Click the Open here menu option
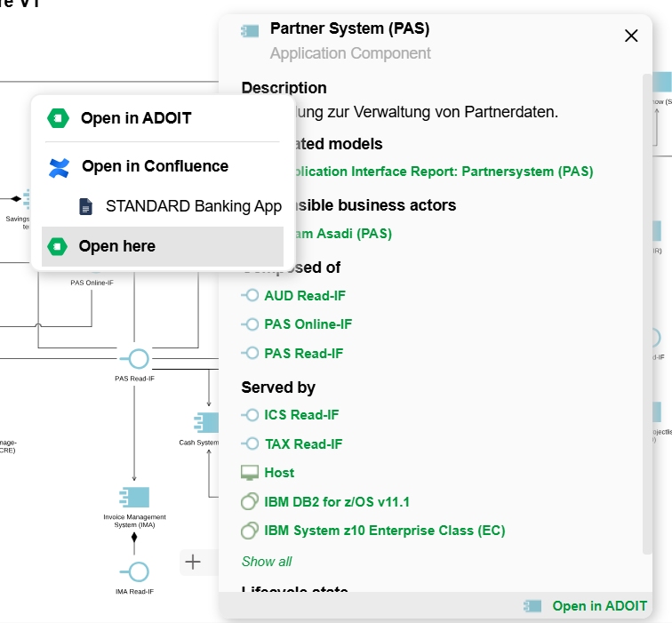The image size is (672, 623). click(x=116, y=246)
